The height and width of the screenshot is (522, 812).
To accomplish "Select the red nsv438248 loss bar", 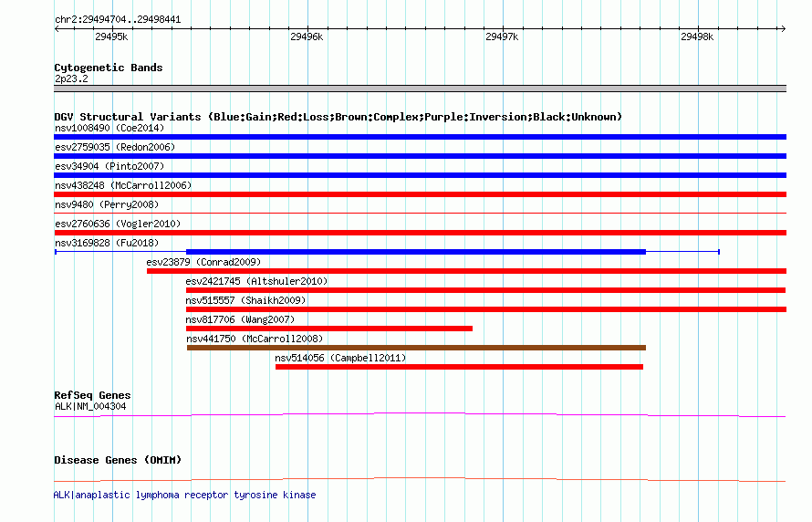I will pos(420,194).
